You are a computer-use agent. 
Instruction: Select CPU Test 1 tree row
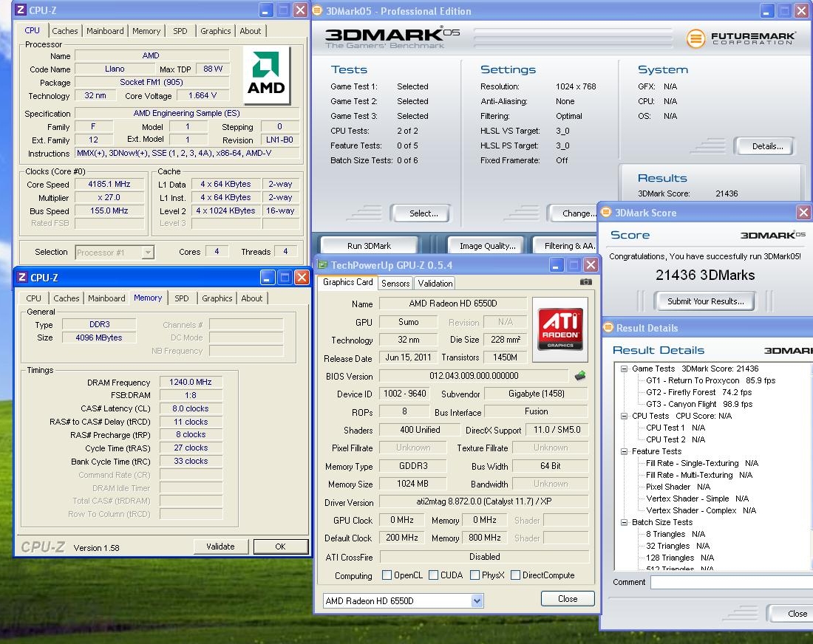(x=675, y=428)
